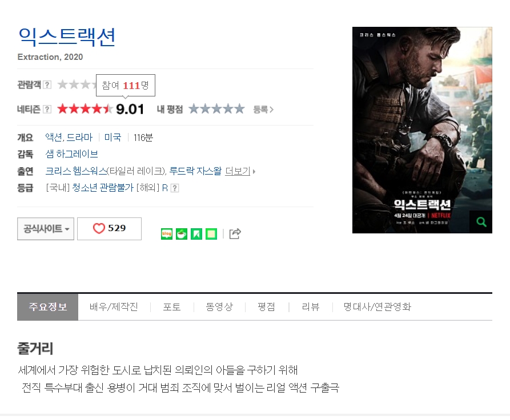Switch to the 평점 tab
Image resolution: width=510 pixels, height=420 pixels.
coord(266,307)
